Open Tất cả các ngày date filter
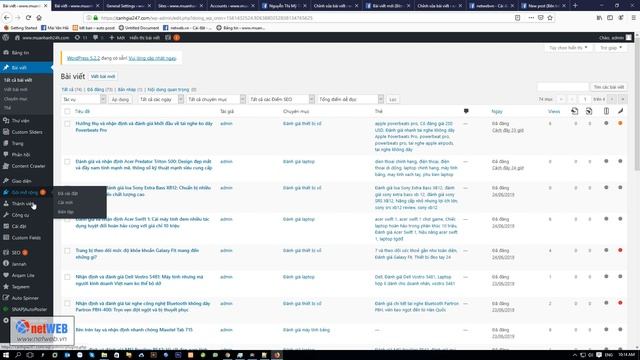Image resolution: width=640 pixels, height=360 pixels. (160, 99)
